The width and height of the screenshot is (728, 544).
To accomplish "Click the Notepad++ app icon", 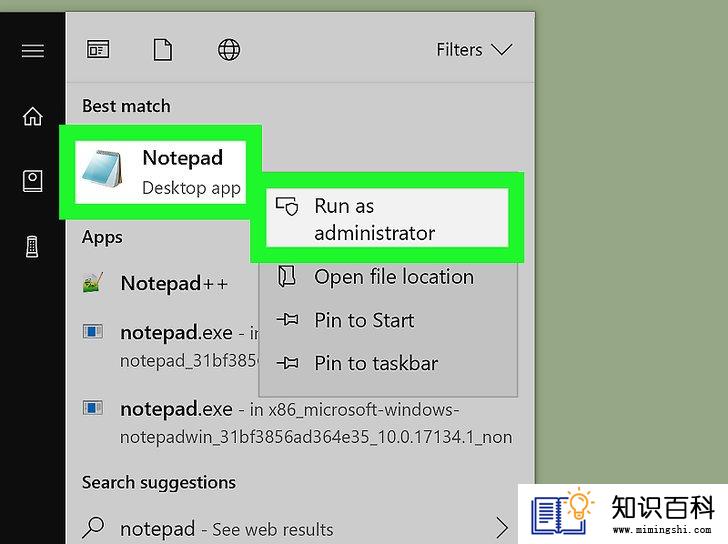I will (x=93, y=282).
